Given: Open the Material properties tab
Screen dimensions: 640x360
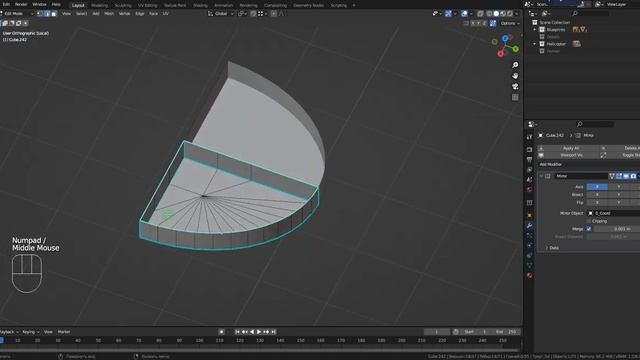Looking at the screenshot, I should 529,276.
